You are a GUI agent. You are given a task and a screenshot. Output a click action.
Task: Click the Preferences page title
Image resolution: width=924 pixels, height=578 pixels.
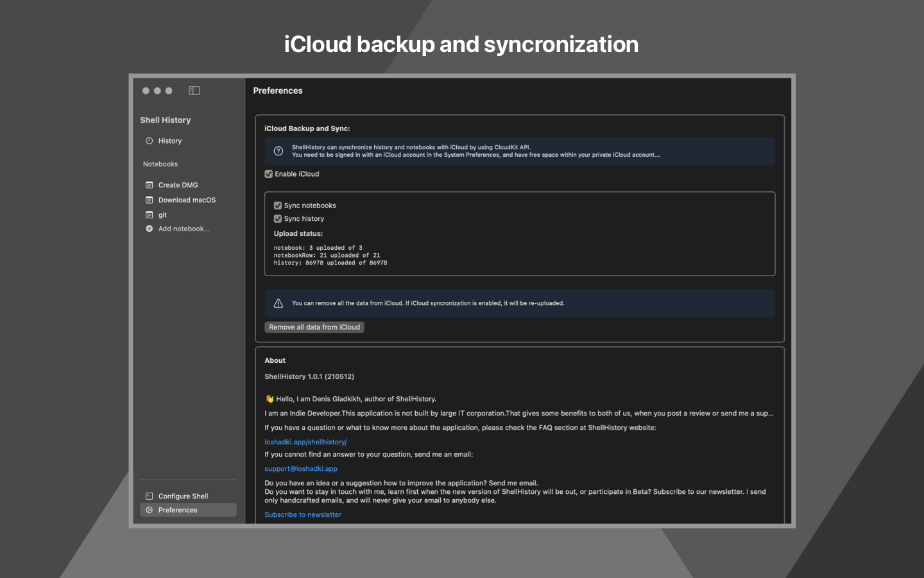pos(278,91)
